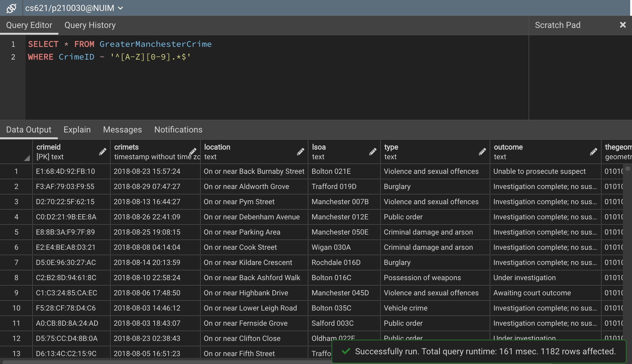Click the vertical scrollbar of results grid
632x364 pixels.
627,243
